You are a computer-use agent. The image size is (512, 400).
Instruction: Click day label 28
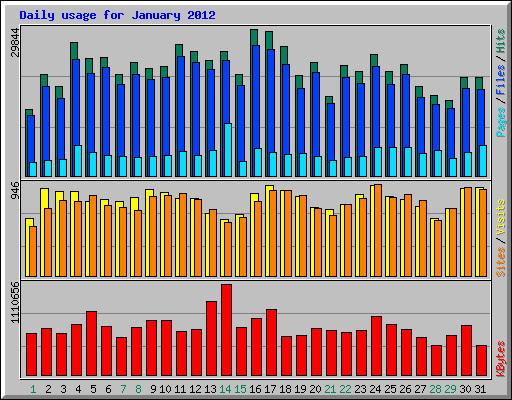coord(435,389)
